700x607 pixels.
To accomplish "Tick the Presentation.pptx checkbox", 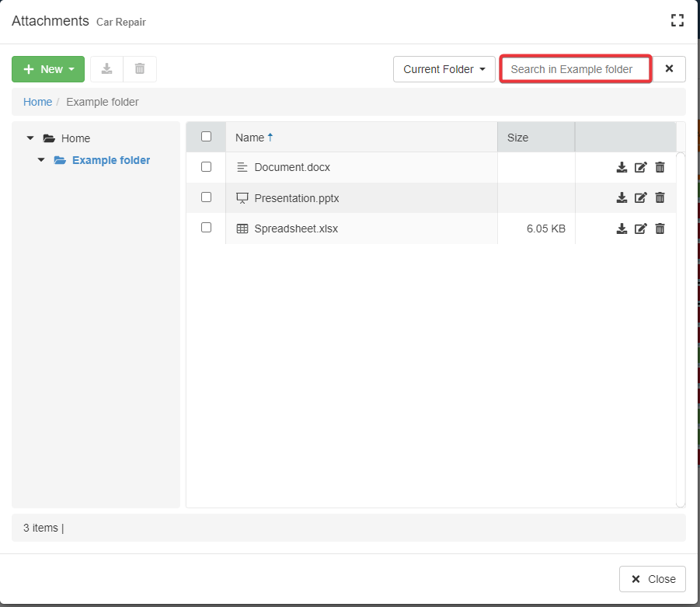I will (x=206, y=197).
